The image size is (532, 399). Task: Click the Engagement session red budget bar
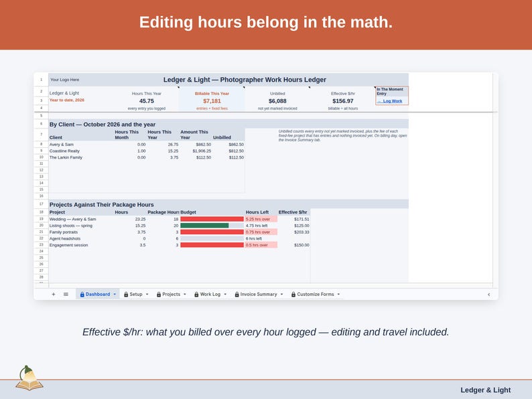click(212, 245)
